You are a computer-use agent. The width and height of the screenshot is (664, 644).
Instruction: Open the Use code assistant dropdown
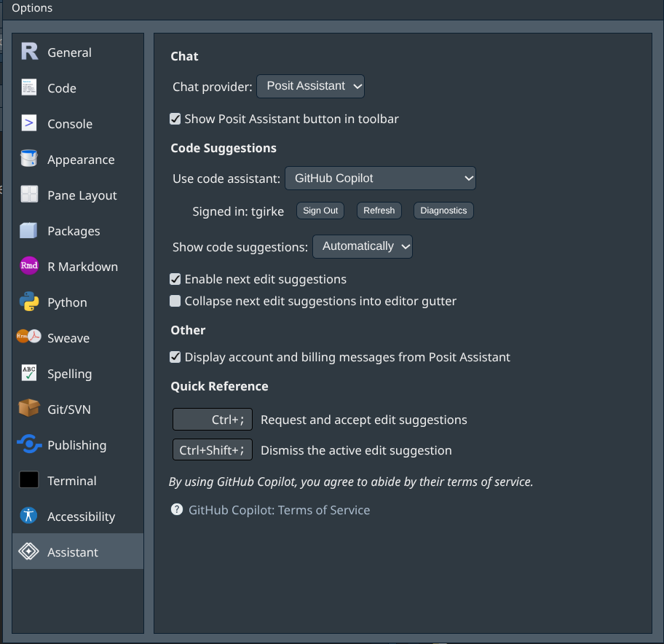coord(380,178)
